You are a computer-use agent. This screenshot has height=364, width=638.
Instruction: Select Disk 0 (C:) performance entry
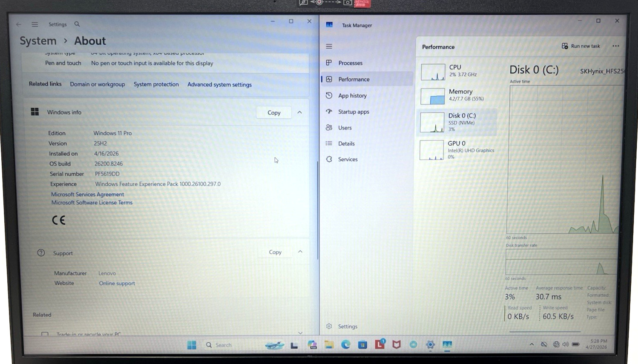pyautogui.click(x=457, y=122)
